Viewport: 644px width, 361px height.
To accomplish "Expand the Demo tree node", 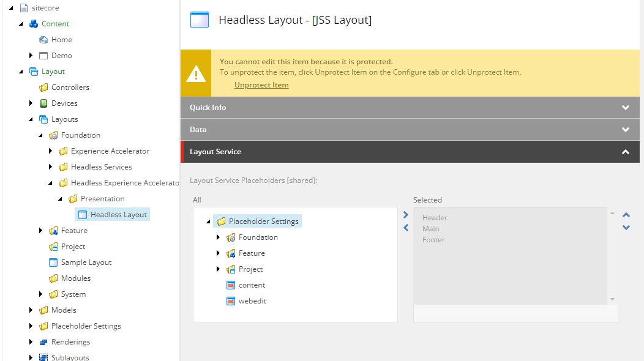I will (x=31, y=56).
